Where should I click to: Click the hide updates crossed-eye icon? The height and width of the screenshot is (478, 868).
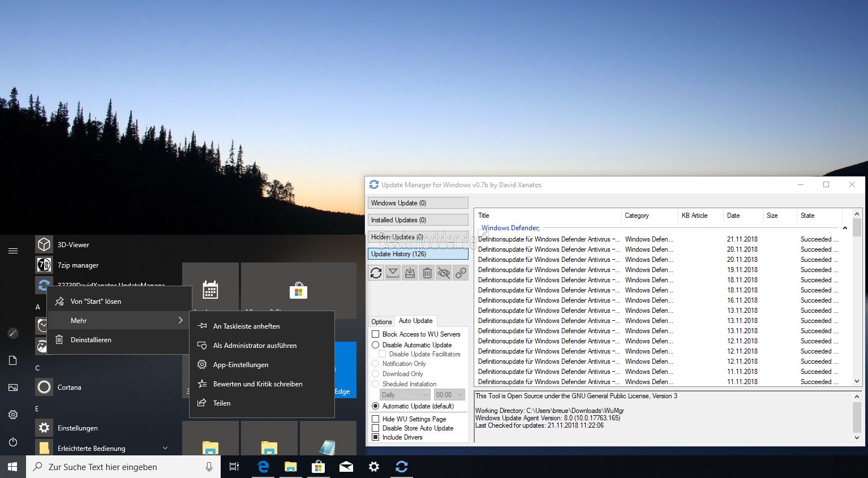tap(444, 273)
